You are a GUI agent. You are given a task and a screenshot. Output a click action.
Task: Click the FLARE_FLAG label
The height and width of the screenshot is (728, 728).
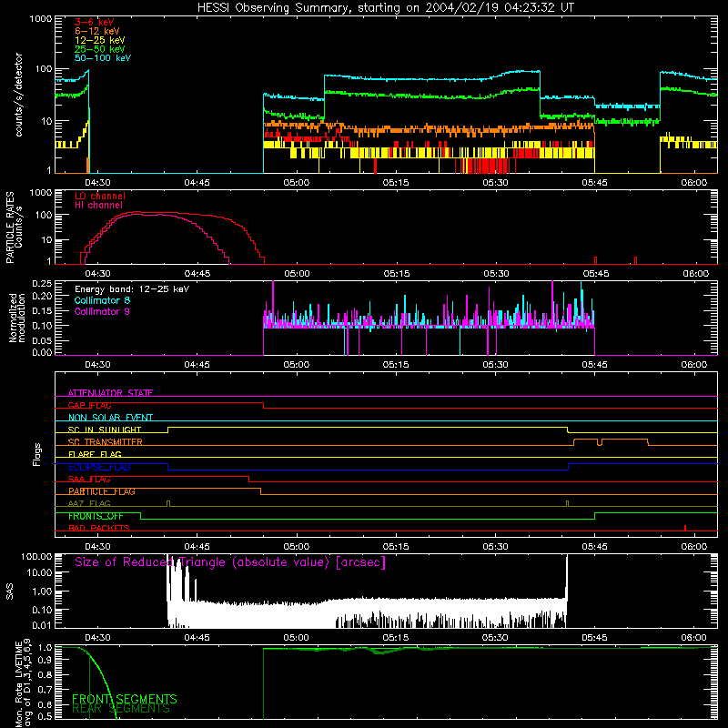(x=95, y=454)
